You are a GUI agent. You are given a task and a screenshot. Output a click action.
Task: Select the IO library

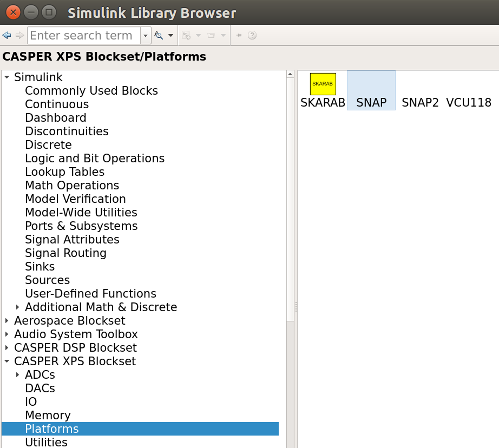coord(31,401)
